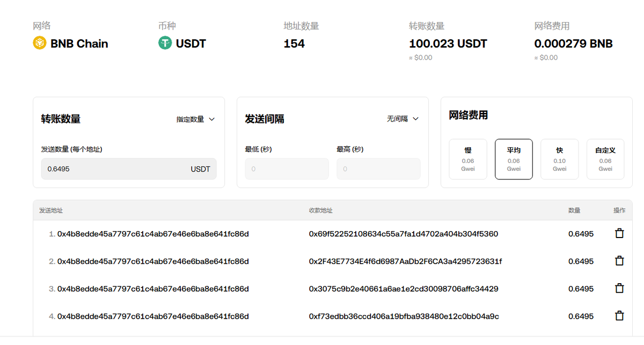This screenshot has width=644, height=345.
Task: Click the USDT Tether coin icon
Action: pos(165,43)
